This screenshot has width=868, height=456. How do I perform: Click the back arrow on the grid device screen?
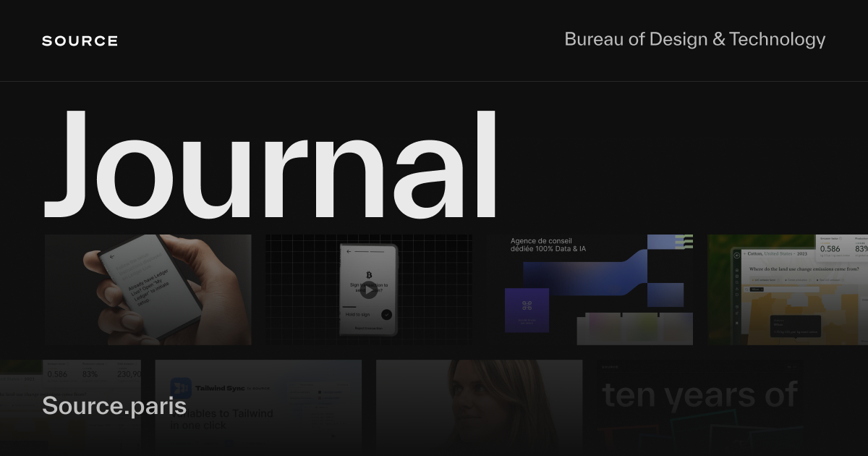349,252
